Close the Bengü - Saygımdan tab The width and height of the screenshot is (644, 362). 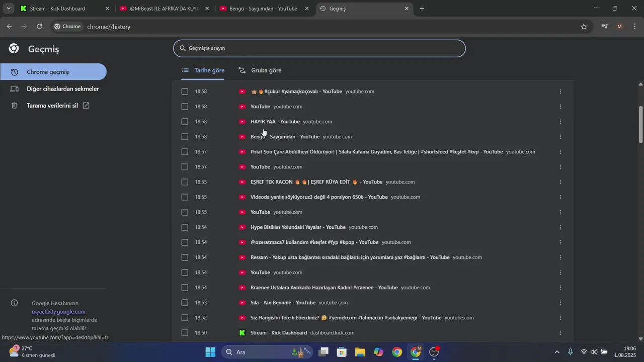307,9
